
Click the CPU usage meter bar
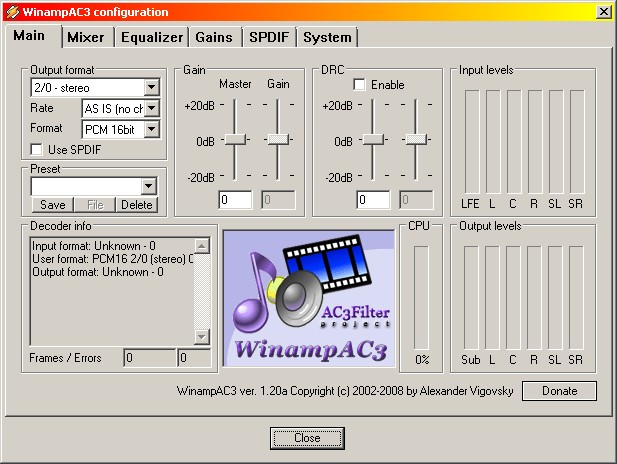[421, 298]
